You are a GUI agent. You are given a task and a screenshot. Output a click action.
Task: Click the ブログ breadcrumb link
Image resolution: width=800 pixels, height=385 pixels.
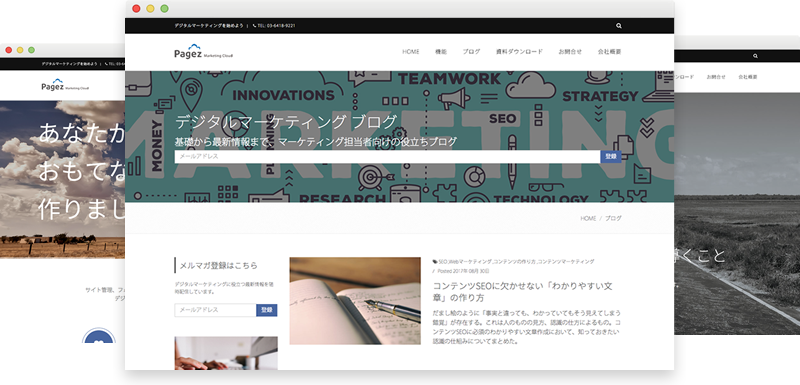tap(613, 218)
